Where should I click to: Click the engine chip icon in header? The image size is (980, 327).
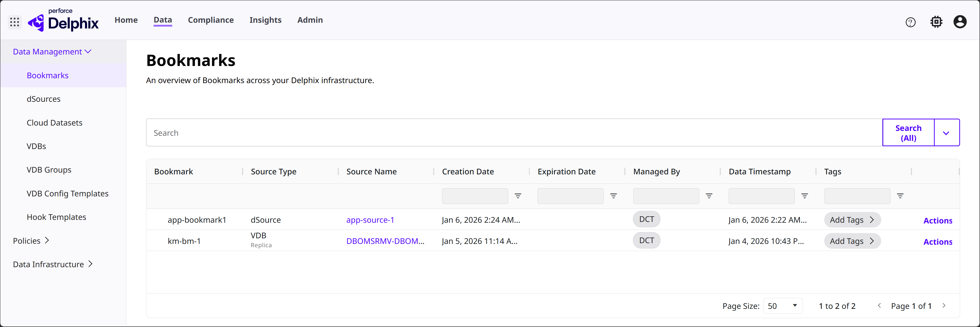[x=936, y=22]
